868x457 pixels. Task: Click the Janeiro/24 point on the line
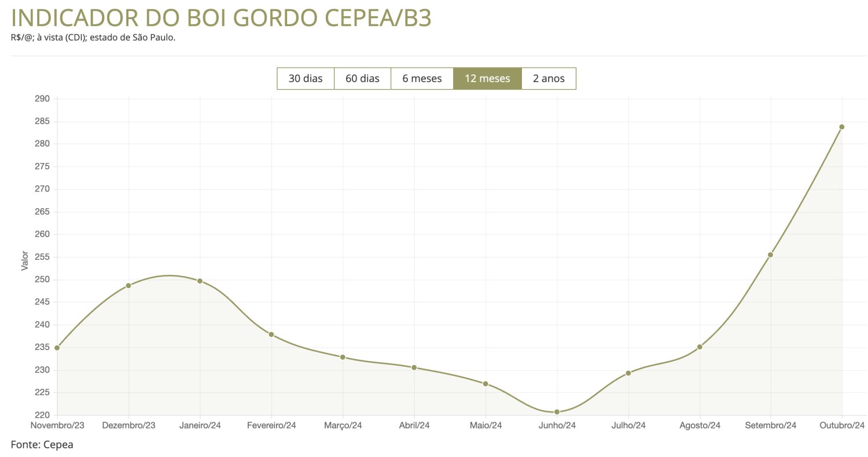[200, 281]
